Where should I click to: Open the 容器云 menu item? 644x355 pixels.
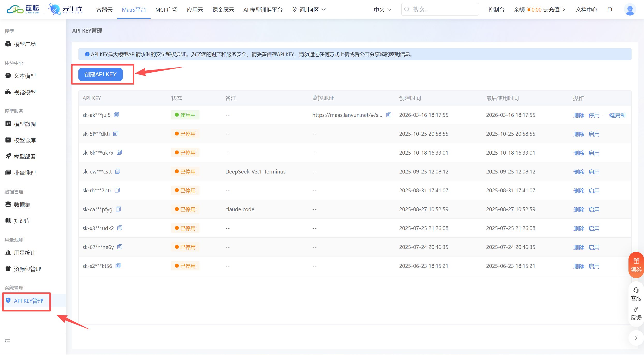click(x=104, y=9)
